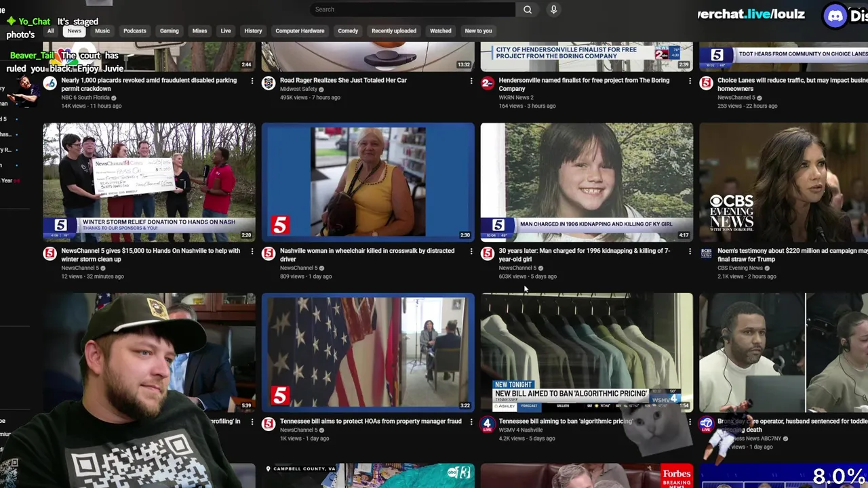
Task: Open title Noem's testimony about $220 million ad
Action: click(x=793, y=255)
